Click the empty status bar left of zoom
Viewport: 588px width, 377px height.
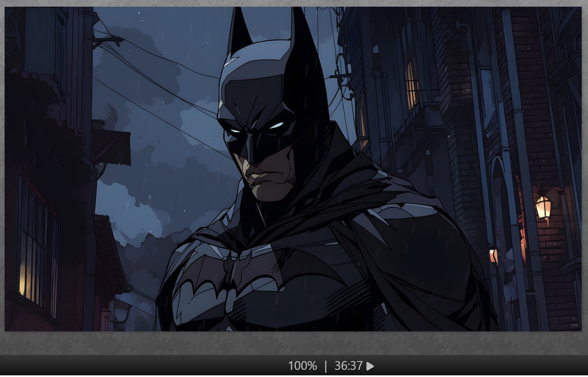click(x=125, y=366)
